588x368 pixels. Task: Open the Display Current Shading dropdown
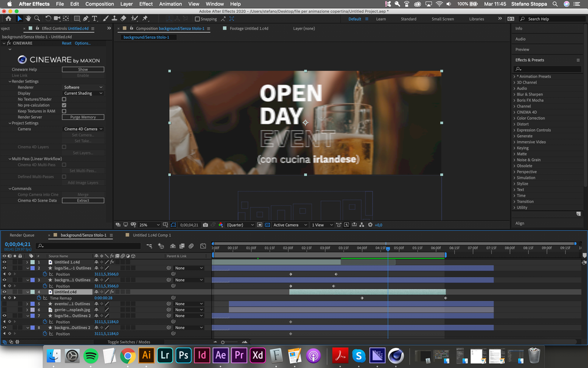pos(83,93)
